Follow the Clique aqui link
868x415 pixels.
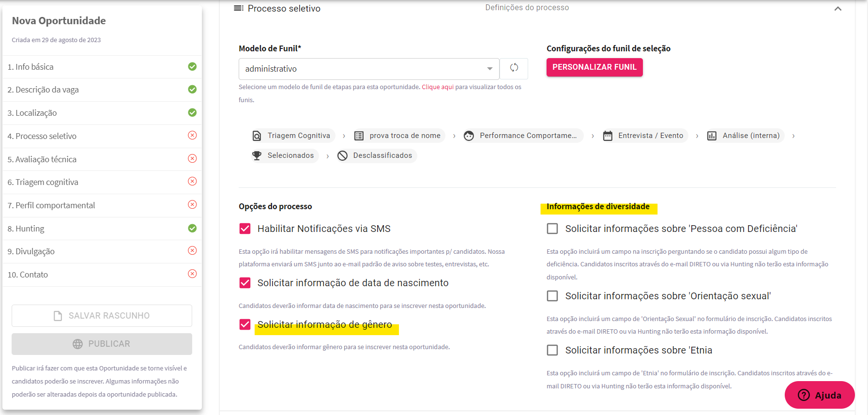(438, 87)
